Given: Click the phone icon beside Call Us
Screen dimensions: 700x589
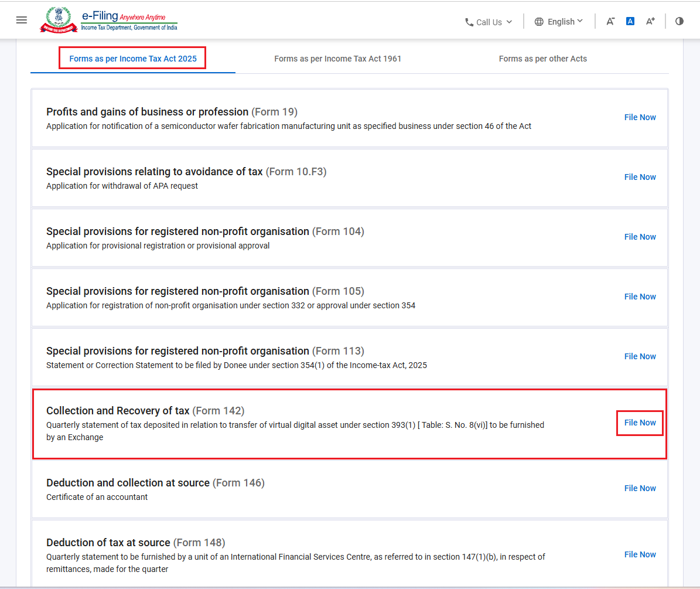Looking at the screenshot, I should point(469,22).
